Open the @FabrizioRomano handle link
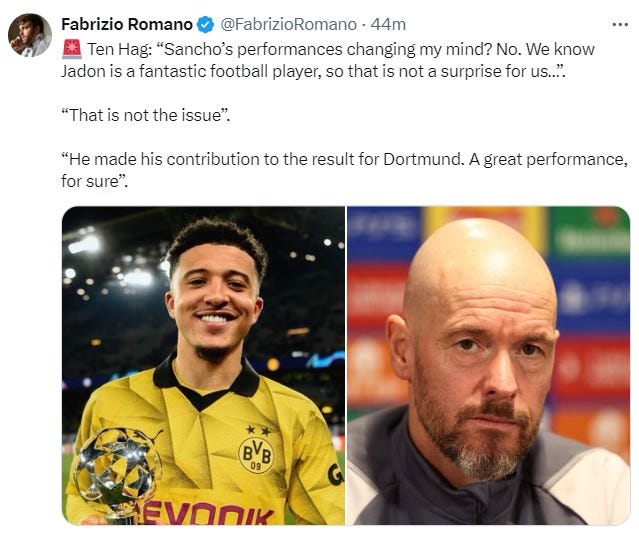 tap(289, 24)
